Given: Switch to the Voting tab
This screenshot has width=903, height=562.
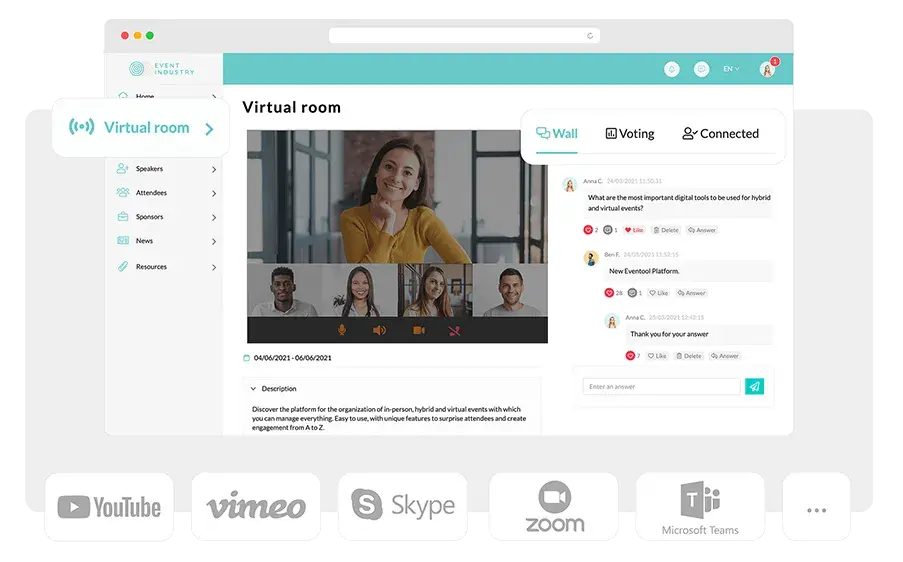Looking at the screenshot, I should (629, 134).
